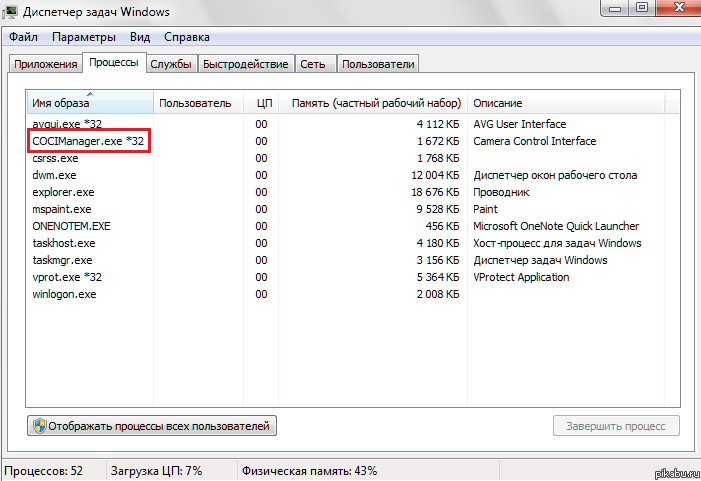Open the Пользователи tab

click(378, 64)
